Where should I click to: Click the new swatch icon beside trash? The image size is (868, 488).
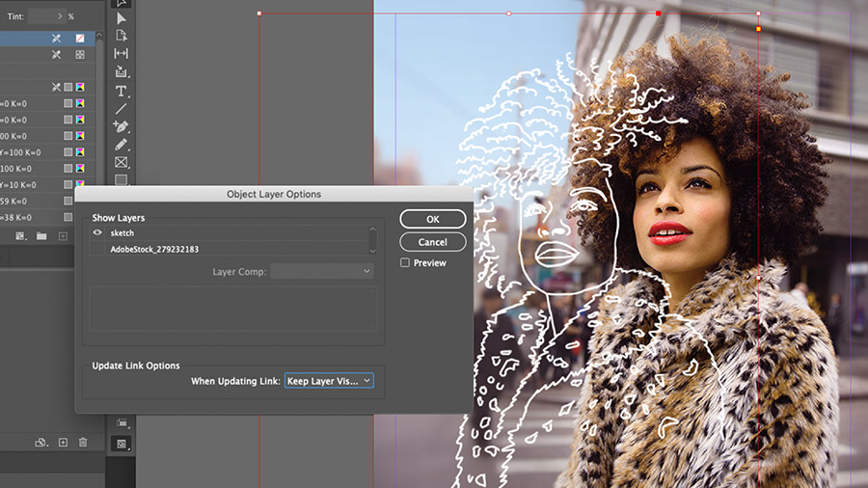pos(63,442)
